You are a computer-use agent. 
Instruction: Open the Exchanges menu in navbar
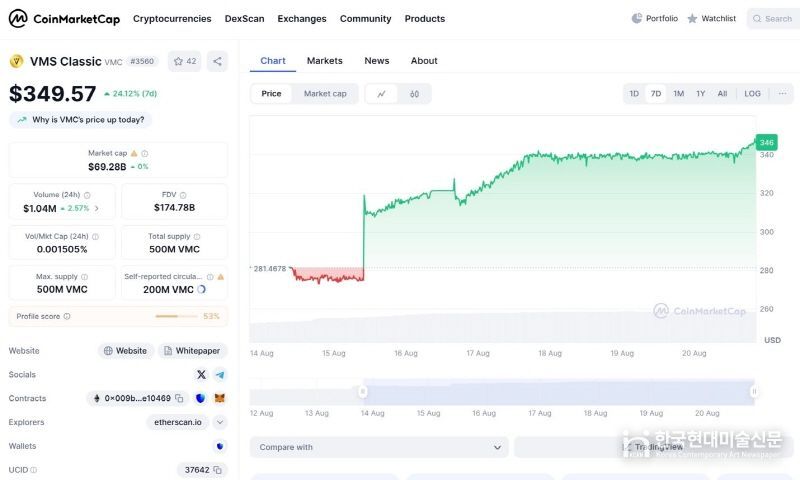(302, 19)
